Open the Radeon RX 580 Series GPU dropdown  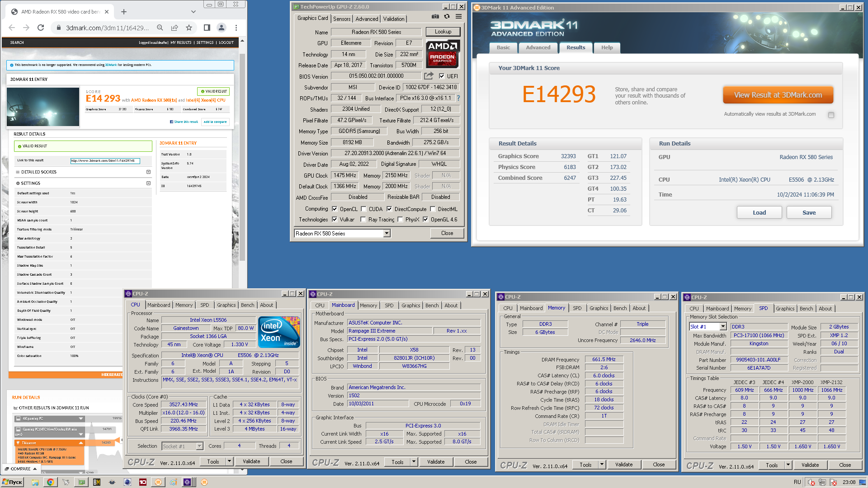(342, 233)
